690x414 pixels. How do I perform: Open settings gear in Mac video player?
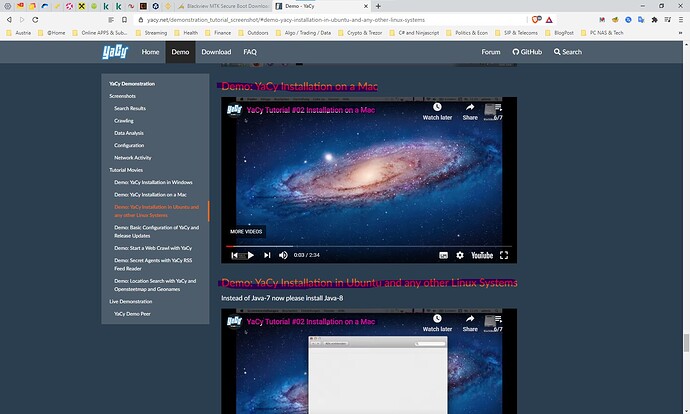tap(460, 255)
